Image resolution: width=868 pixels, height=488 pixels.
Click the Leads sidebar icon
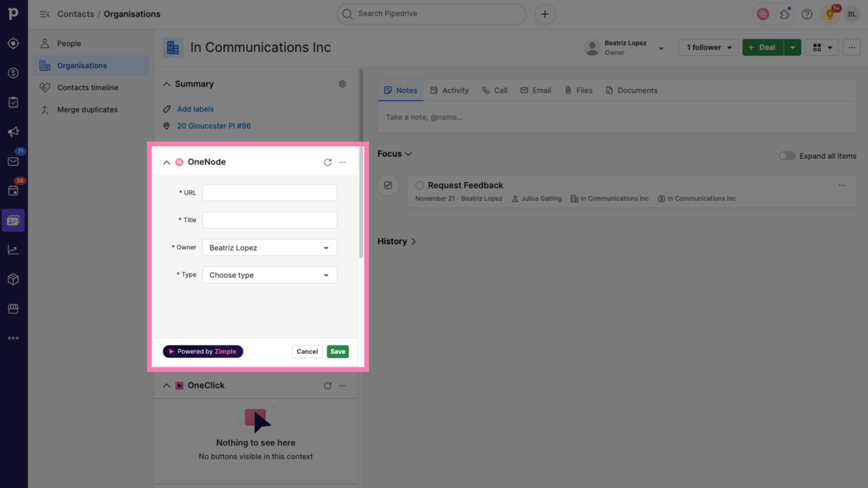(x=14, y=43)
